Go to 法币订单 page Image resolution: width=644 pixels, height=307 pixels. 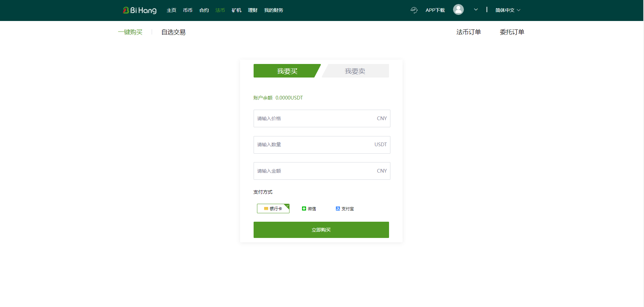click(468, 32)
